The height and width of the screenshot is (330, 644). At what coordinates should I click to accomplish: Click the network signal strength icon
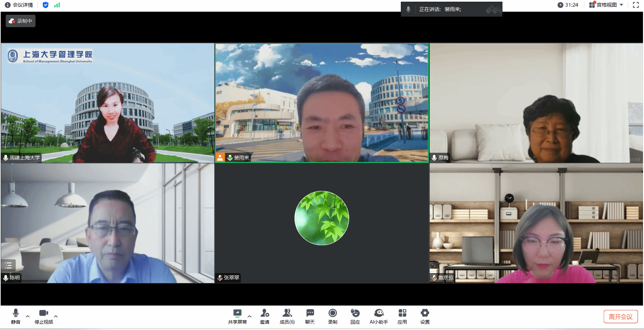click(x=57, y=5)
